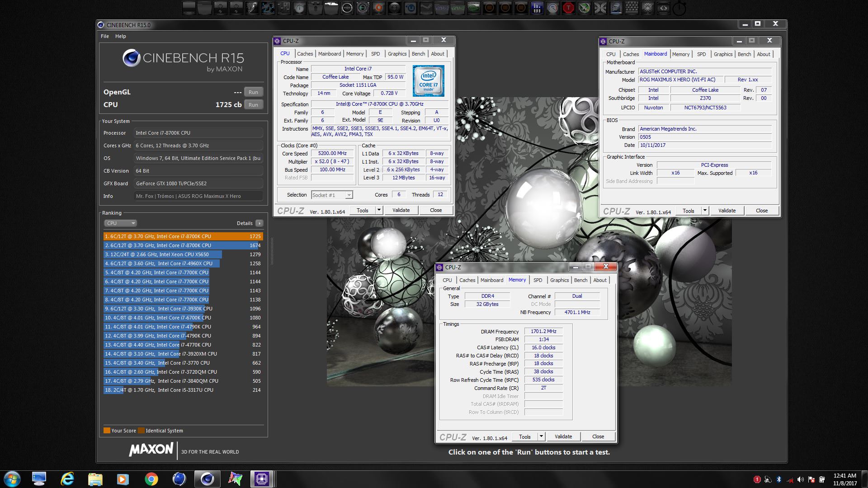This screenshot has width=868, height=488.
Task: Open the Cinebench Help menu
Action: point(120,36)
